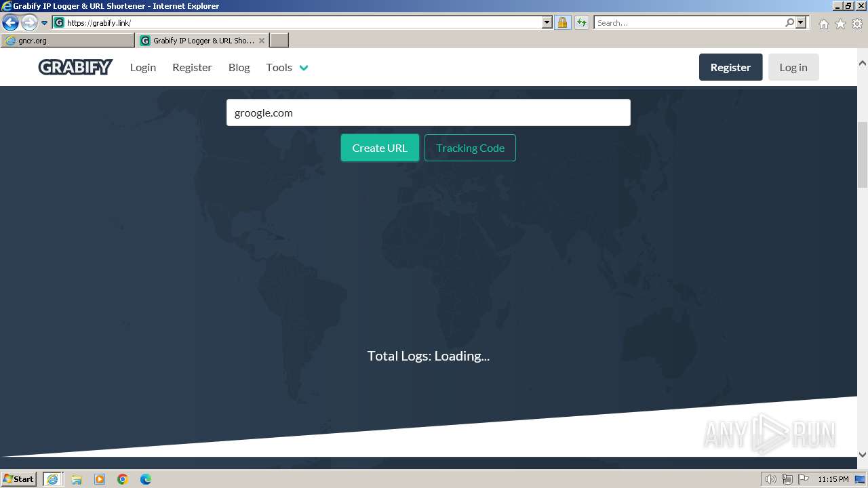Image resolution: width=868 pixels, height=488 pixels.
Task: Click the Internet Explorer title bar icon
Action: pyautogui.click(x=7, y=6)
